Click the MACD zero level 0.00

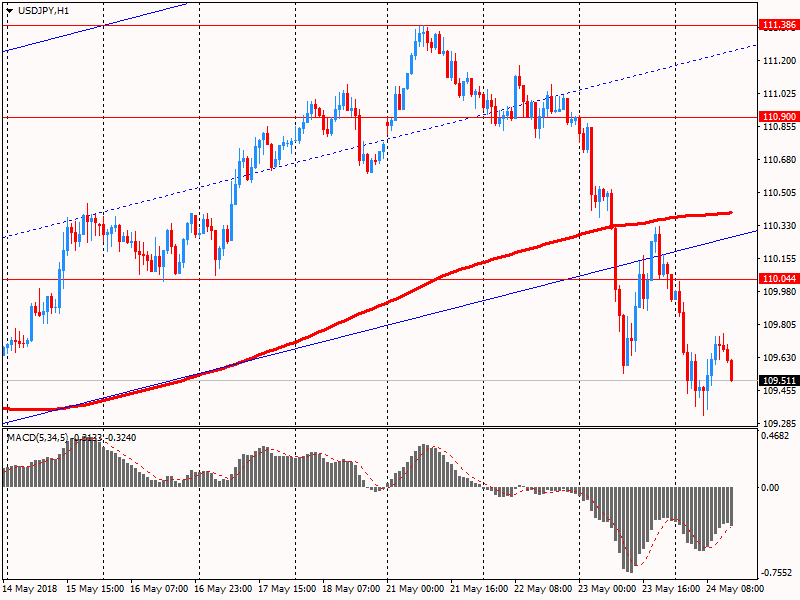click(770, 488)
